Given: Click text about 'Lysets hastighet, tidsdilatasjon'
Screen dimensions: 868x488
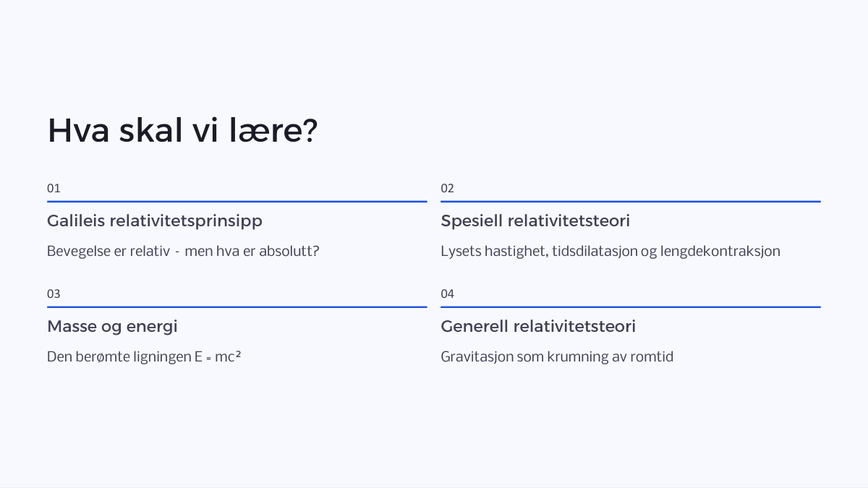Looking at the screenshot, I should point(610,252).
